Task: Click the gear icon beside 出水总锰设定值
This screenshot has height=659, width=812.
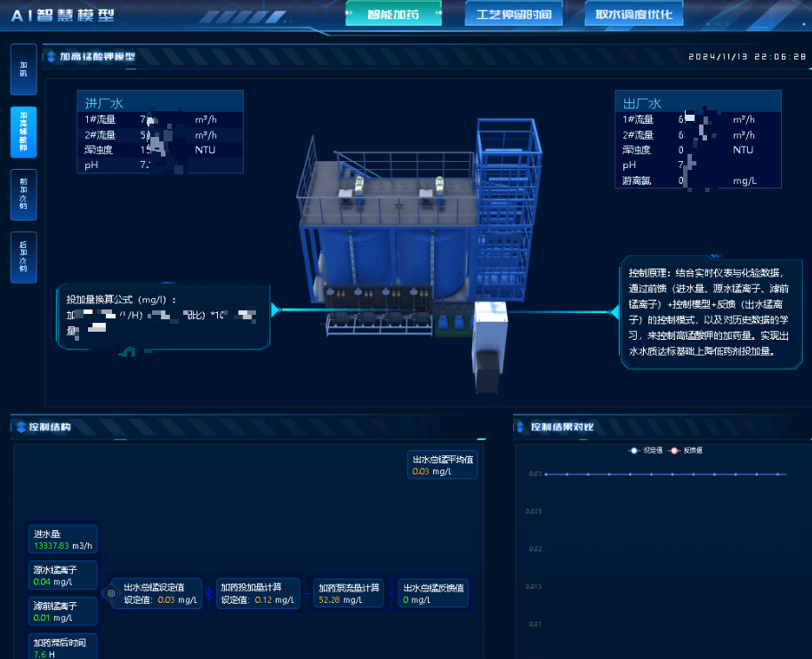Action: click(111, 593)
